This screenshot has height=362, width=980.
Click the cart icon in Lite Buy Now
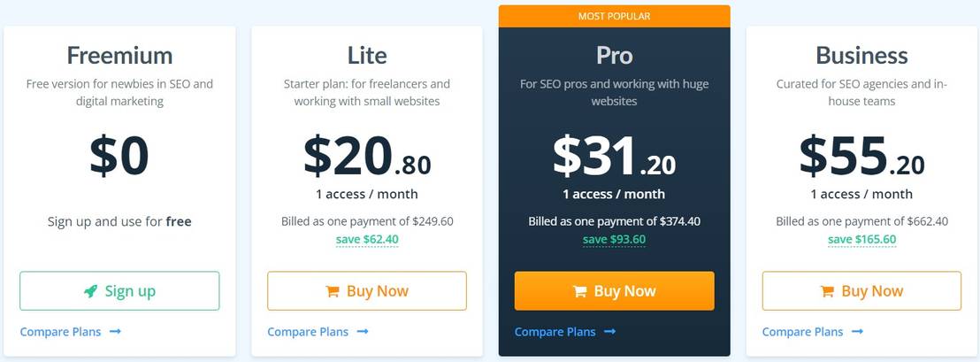[333, 291]
